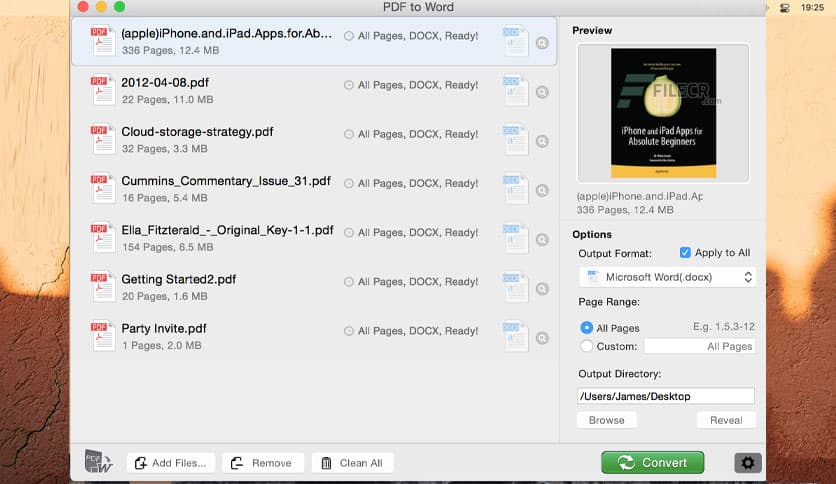Click status text on Getting Started2.pdf row
Screen dimensions: 836x484
(418, 282)
